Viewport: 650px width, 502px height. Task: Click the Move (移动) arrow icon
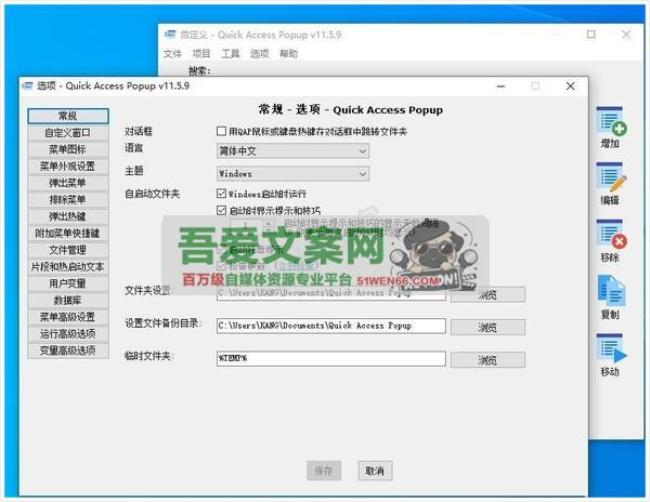tap(611, 348)
